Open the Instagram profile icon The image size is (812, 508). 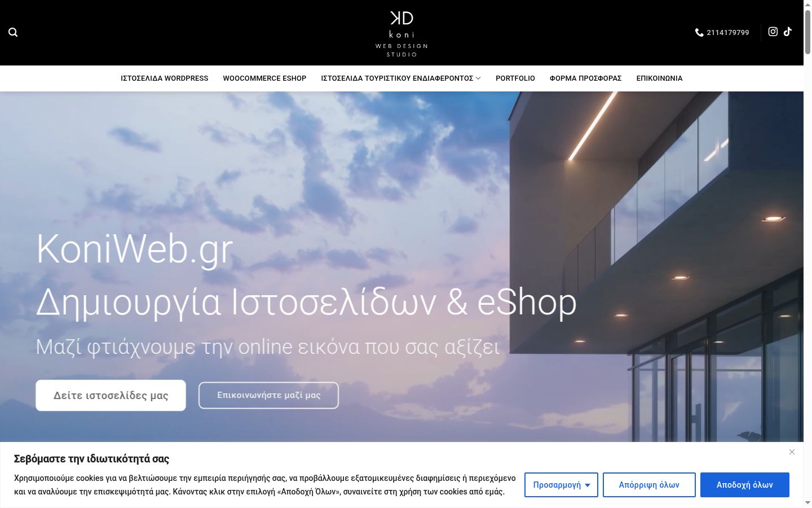(x=773, y=32)
